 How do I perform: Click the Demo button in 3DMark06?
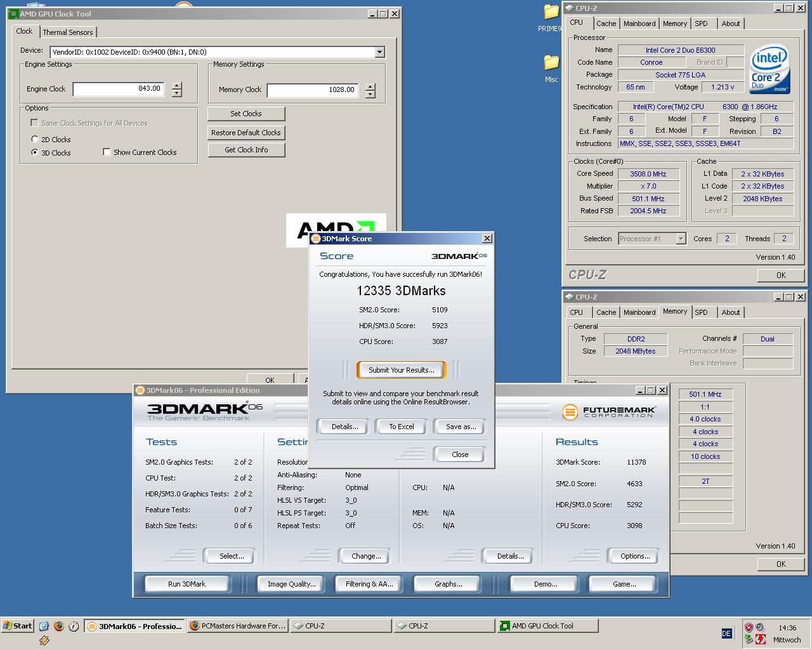[546, 584]
